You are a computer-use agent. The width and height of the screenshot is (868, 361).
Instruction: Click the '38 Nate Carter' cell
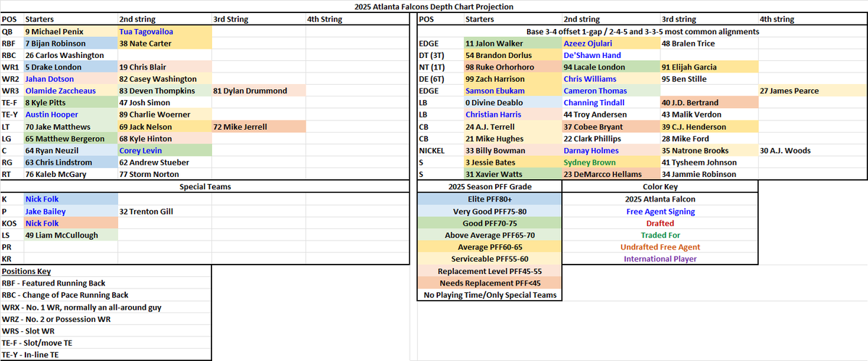pos(164,43)
